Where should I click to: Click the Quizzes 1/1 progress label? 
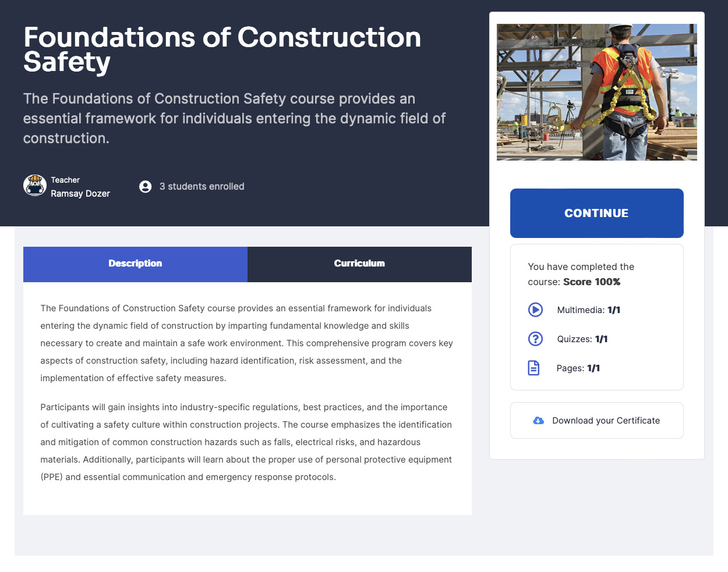click(582, 339)
